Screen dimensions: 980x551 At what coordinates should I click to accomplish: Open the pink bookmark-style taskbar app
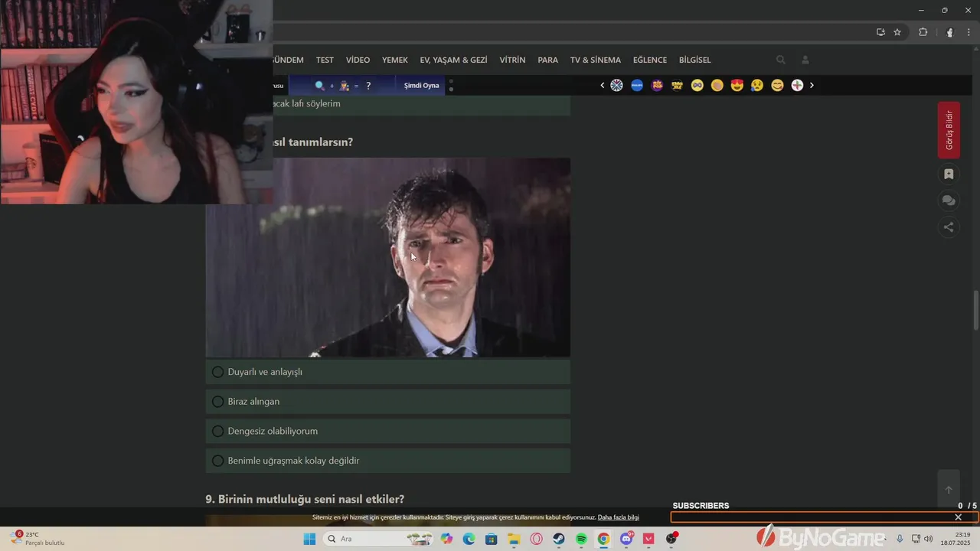coord(648,539)
